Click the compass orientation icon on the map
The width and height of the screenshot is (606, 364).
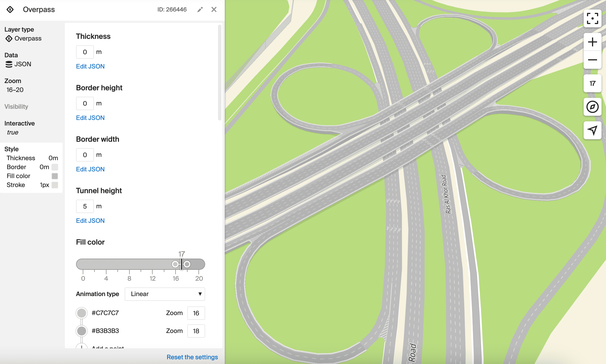(x=592, y=107)
